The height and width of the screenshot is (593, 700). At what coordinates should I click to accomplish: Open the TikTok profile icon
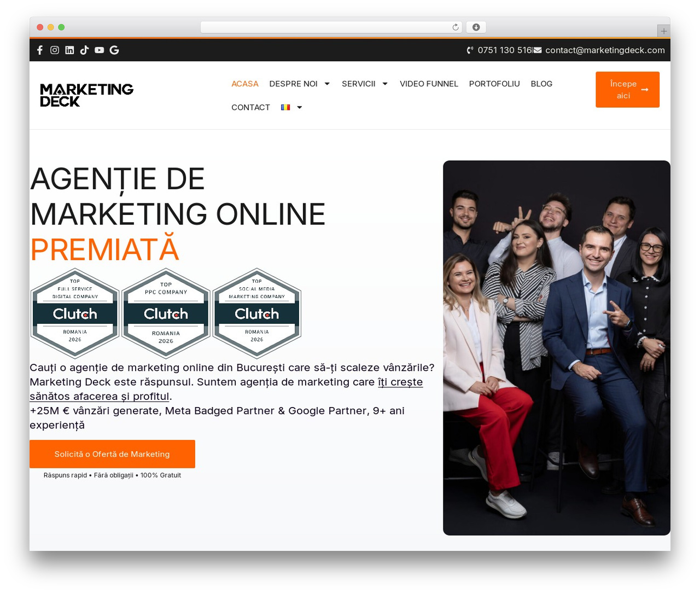84,50
